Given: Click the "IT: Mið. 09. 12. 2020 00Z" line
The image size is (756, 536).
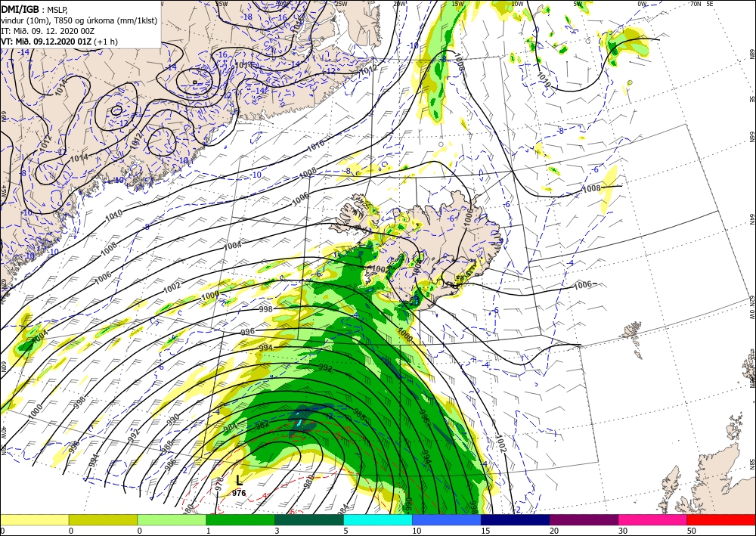Looking at the screenshot, I should (x=48, y=31).
